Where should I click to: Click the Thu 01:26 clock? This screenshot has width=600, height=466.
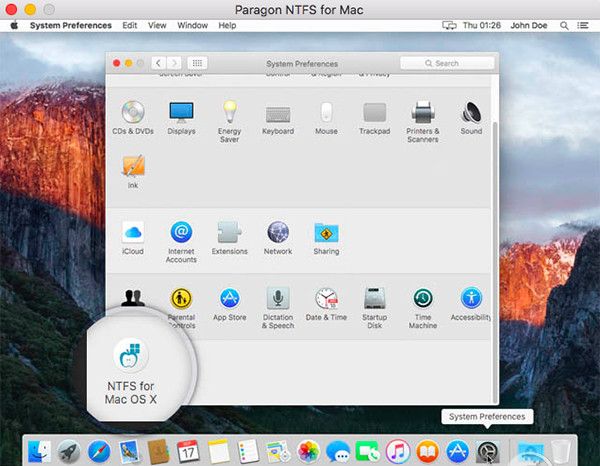[x=482, y=26]
